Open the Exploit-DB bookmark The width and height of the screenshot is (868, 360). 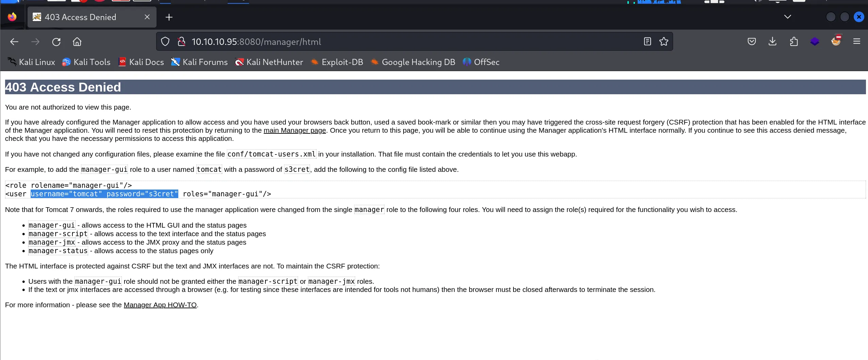[x=337, y=62]
